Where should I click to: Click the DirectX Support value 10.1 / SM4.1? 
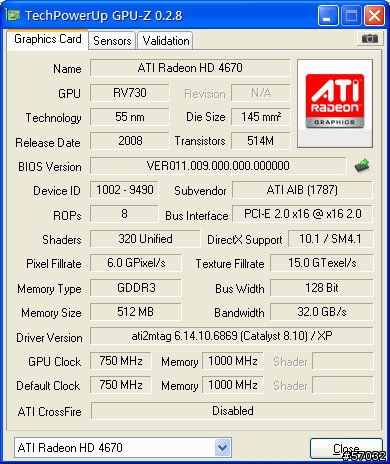point(330,239)
